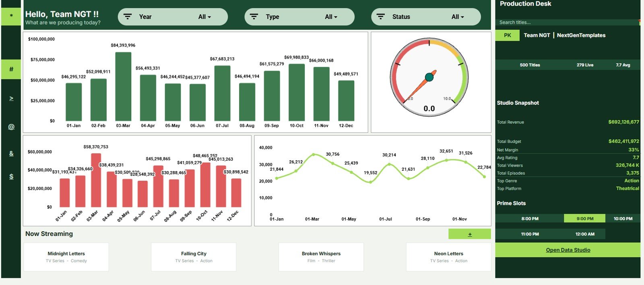
Task: Click the Top Platform Theatrical value
Action: click(x=627, y=188)
